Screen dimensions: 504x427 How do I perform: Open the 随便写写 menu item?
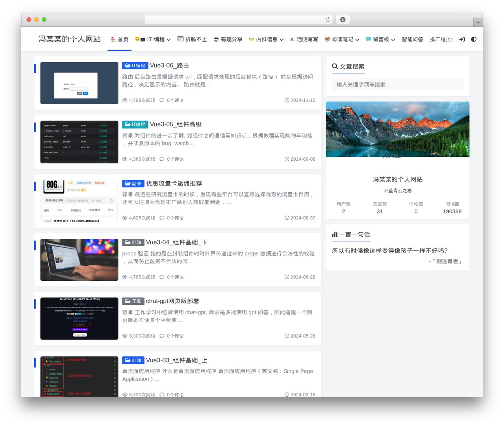click(304, 39)
